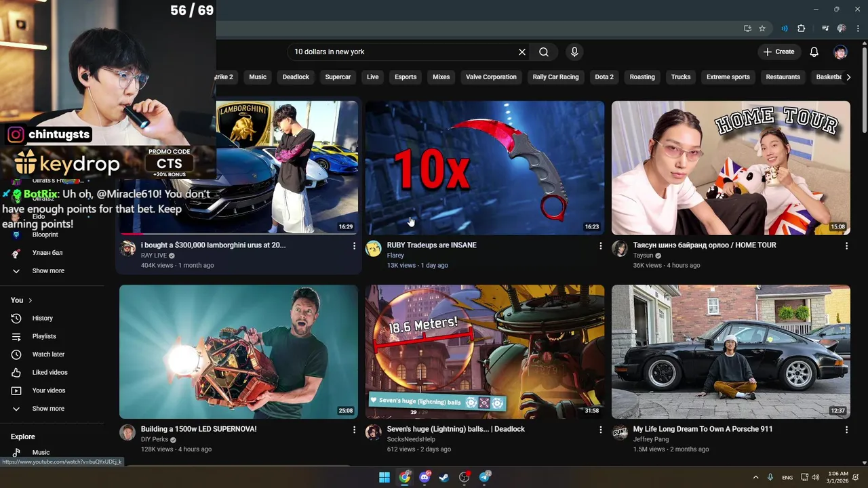
Task: Play the HOME TOUR thumbnail
Action: pos(731,168)
